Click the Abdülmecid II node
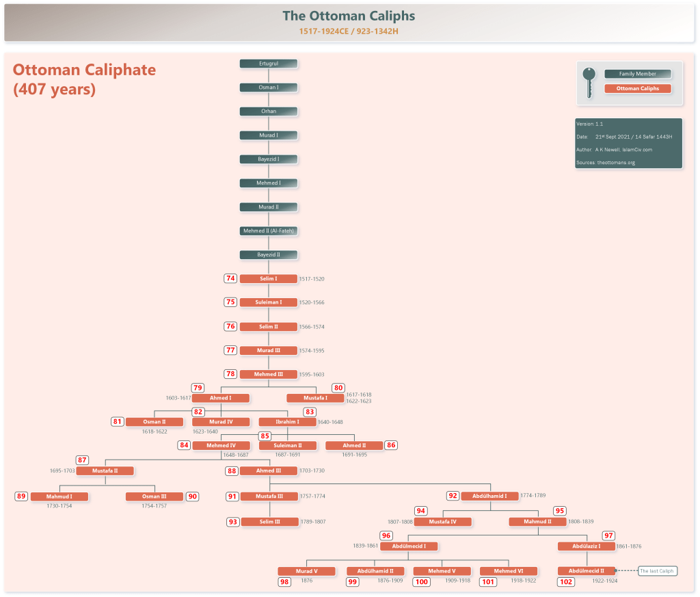 [586, 571]
